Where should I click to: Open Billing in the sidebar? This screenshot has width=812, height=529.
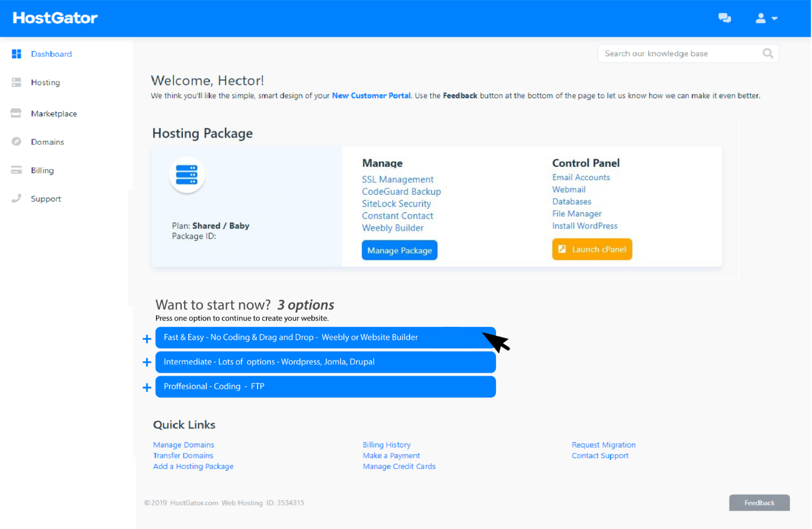tap(42, 171)
